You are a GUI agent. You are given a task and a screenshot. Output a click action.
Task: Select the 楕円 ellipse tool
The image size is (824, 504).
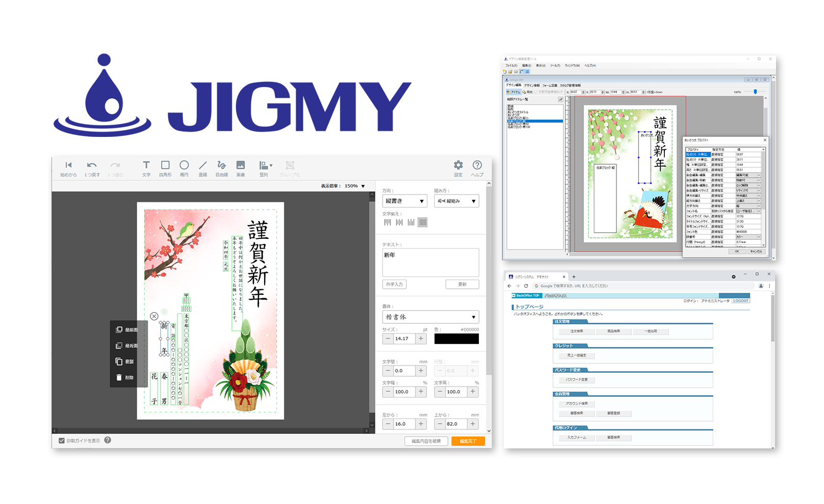[x=184, y=168]
